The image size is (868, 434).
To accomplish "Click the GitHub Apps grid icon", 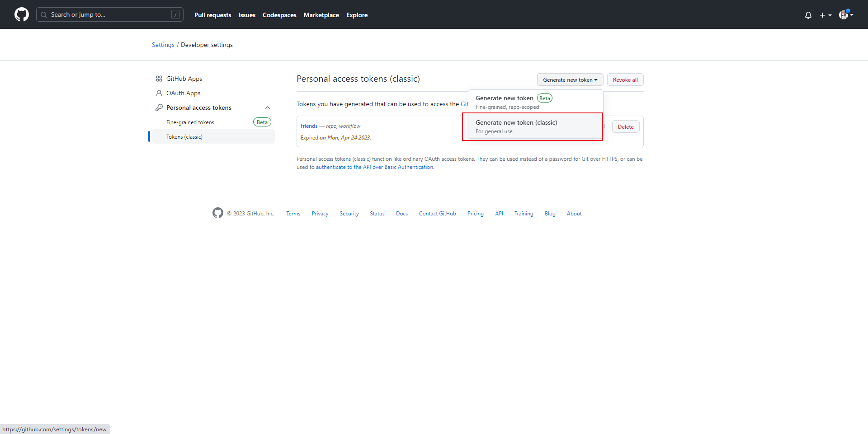I will pos(159,79).
